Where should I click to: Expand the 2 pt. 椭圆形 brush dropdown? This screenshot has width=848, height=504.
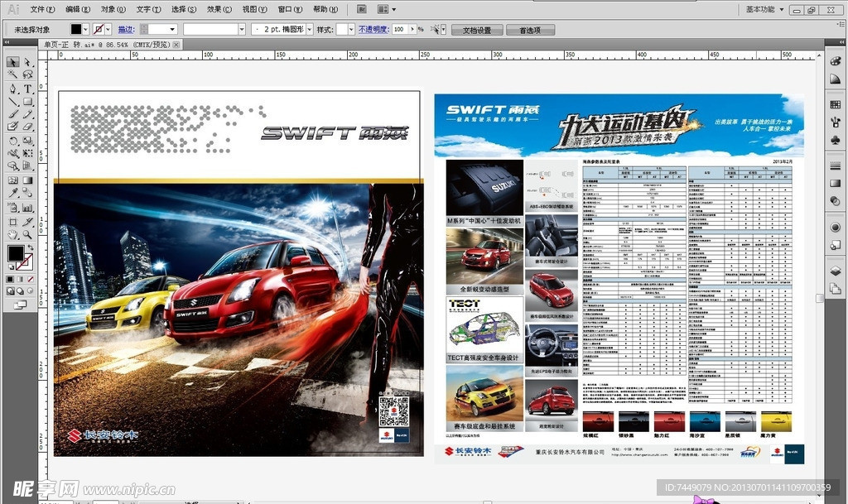pyautogui.click(x=309, y=29)
